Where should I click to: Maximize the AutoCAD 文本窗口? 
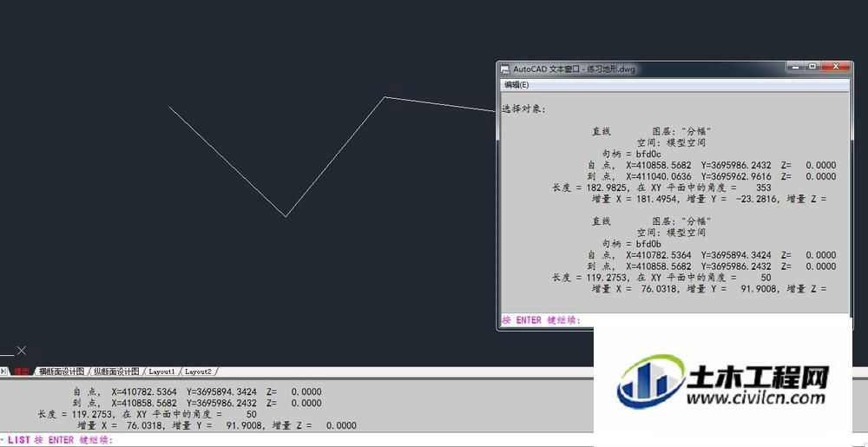pos(812,67)
